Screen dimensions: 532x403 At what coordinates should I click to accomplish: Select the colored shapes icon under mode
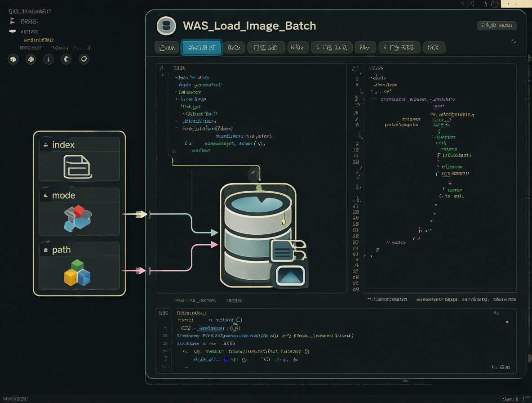point(78,218)
